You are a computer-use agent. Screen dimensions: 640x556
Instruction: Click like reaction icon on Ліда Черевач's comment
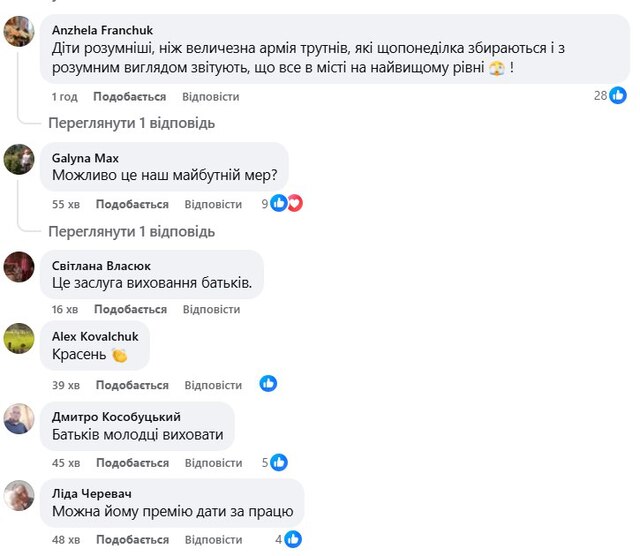tap(293, 539)
